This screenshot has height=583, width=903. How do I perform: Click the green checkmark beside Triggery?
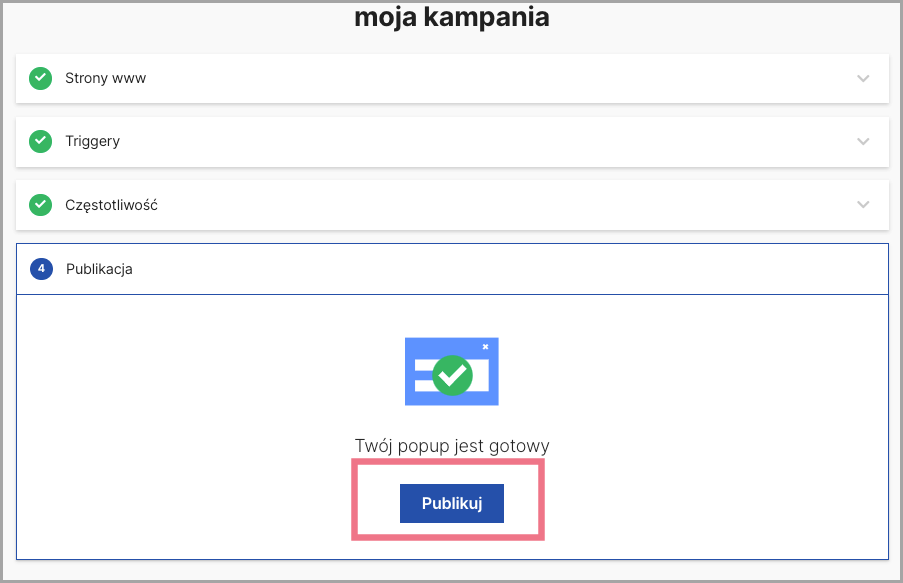(x=40, y=141)
